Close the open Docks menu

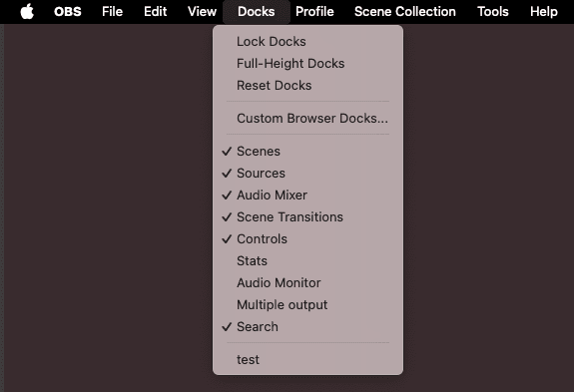pos(257,11)
